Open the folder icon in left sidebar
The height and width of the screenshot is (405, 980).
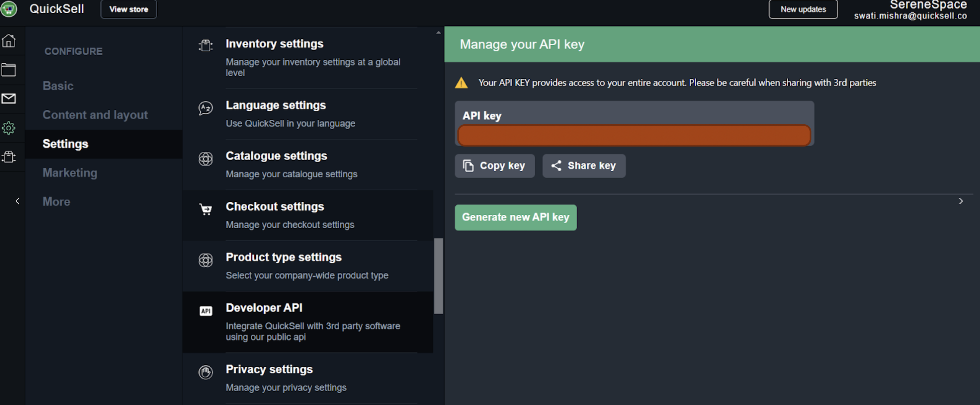coord(8,70)
